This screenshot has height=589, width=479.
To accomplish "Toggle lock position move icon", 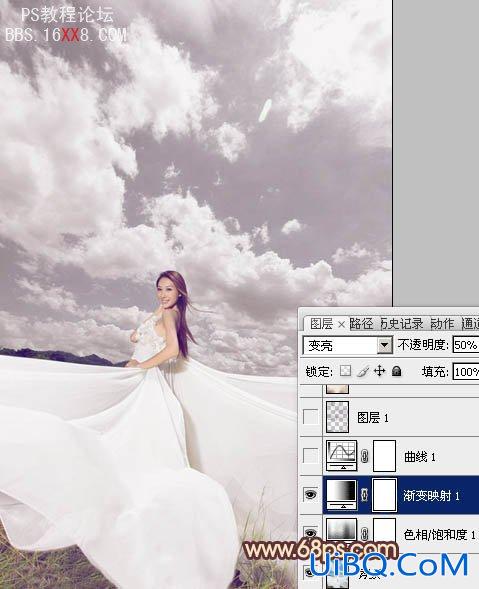I will coord(379,371).
